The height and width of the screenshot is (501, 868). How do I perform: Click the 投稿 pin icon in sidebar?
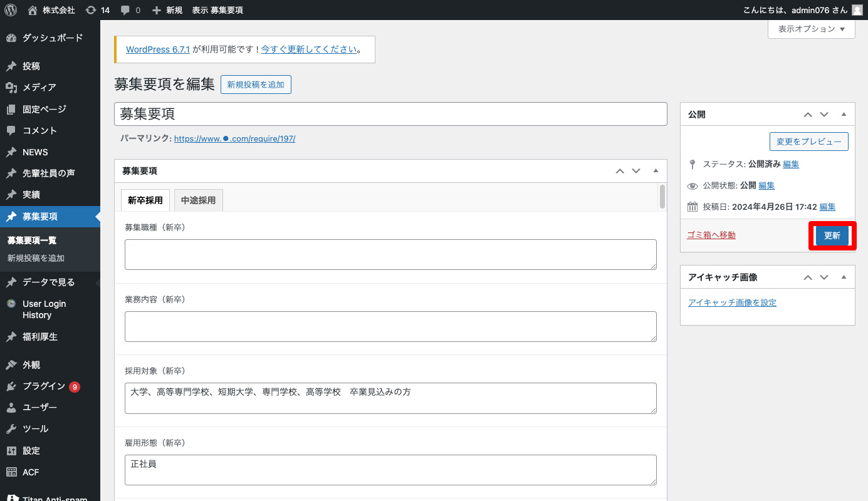point(11,66)
